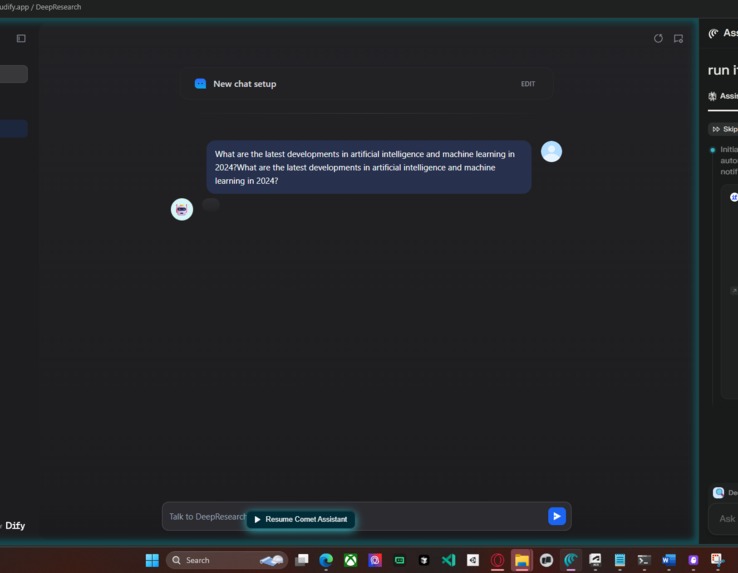Open Xbox app from taskbar

(x=350, y=560)
